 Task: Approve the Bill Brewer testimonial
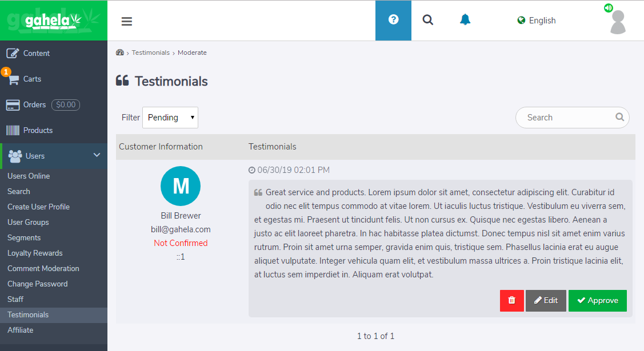coord(597,301)
